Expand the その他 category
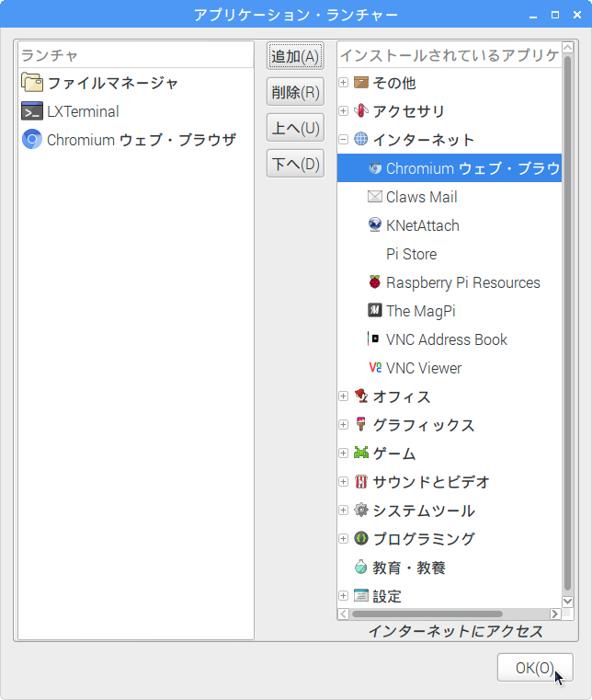Image resolution: width=592 pixels, height=700 pixels. click(x=343, y=83)
